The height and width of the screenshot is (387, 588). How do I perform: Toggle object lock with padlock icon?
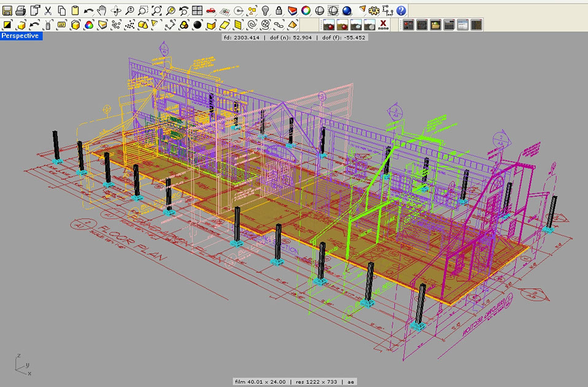279,10
